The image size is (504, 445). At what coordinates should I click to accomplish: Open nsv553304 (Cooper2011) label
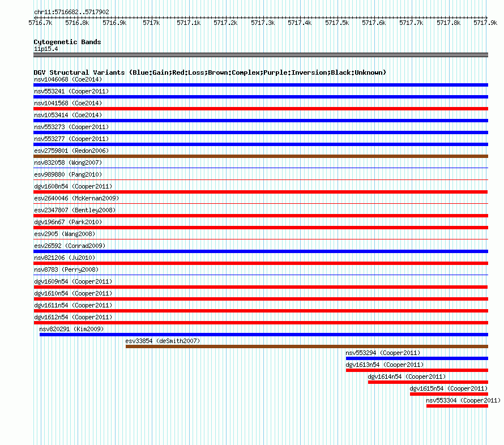pos(463,400)
